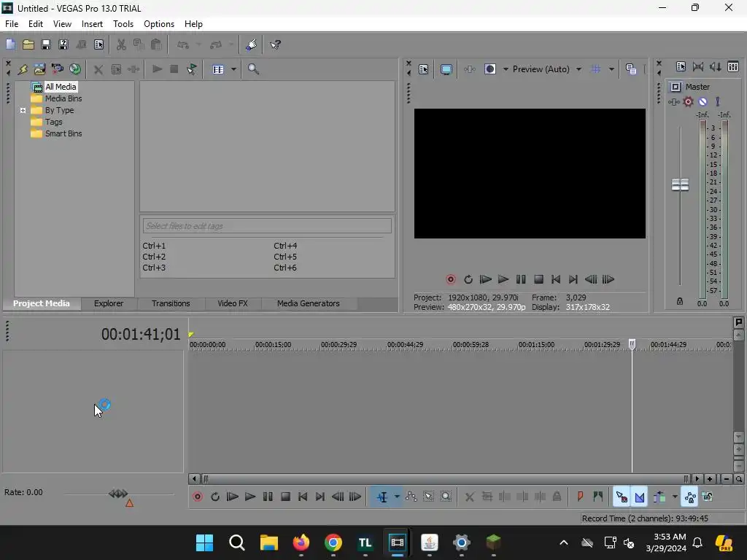Screen dimensions: 747x560
Task: Open a project with the folder icon
Action: (28, 44)
